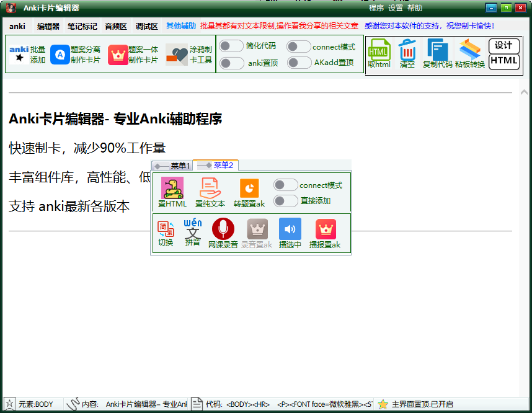Click the document icon beside 代码
Screen dimensions: 532x413
pyautogui.click(x=197, y=404)
